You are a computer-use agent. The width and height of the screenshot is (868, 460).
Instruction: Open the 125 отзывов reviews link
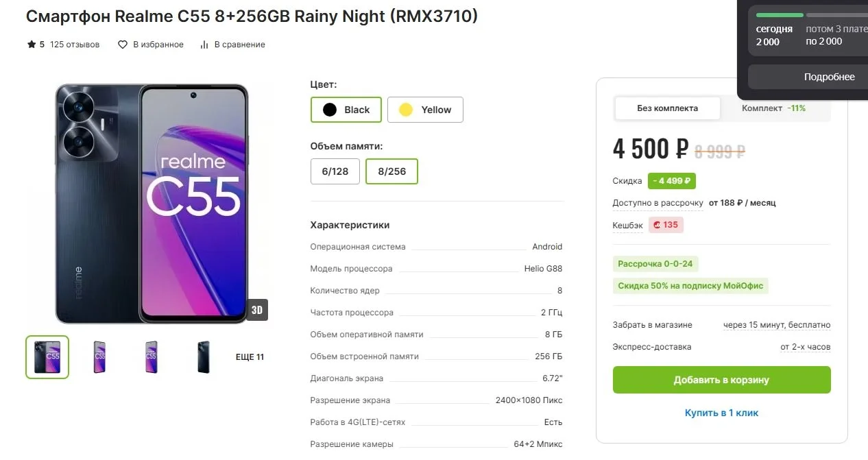(75, 45)
